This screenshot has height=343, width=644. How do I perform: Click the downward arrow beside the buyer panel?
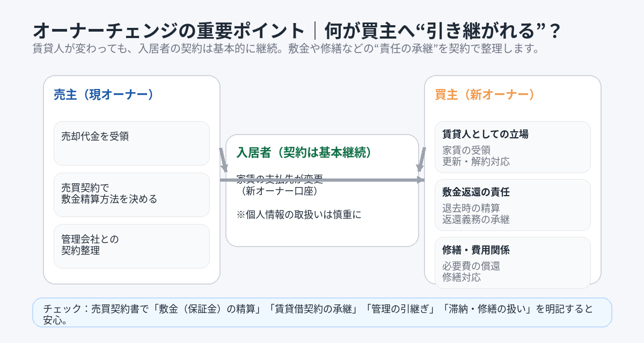click(421, 160)
